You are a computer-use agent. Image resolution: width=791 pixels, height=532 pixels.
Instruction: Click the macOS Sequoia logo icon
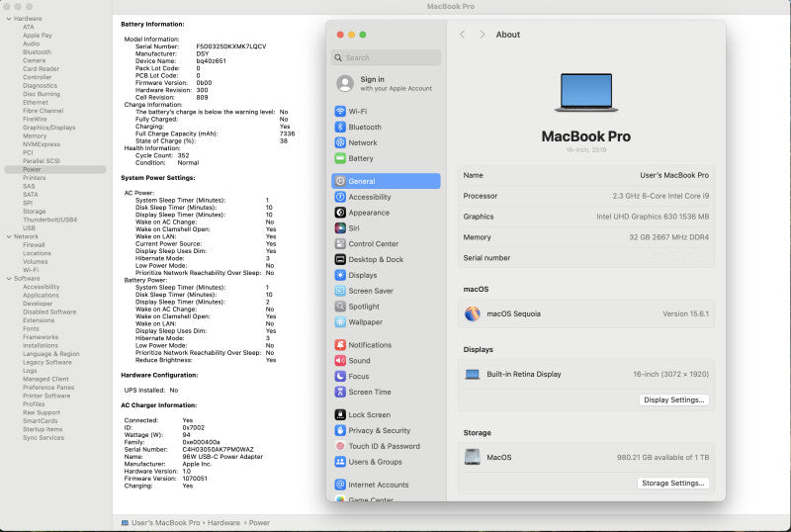(473, 313)
